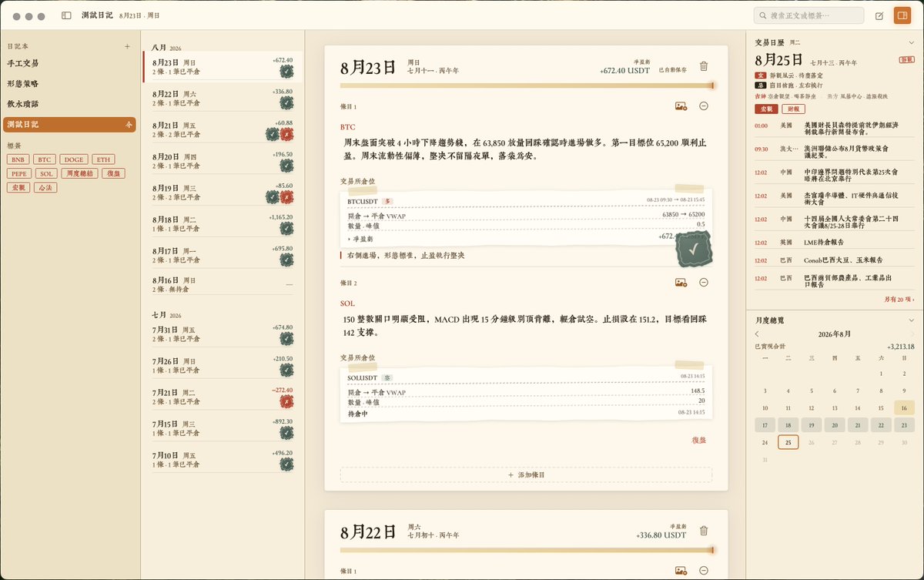The height and width of the screenshot is (580, 924).
Task: Click the BTC tag label in 條目 1
Action: click(347, 126)
